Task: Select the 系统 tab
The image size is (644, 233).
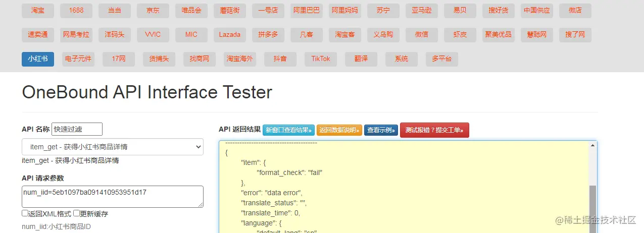Action: point(402,59)
